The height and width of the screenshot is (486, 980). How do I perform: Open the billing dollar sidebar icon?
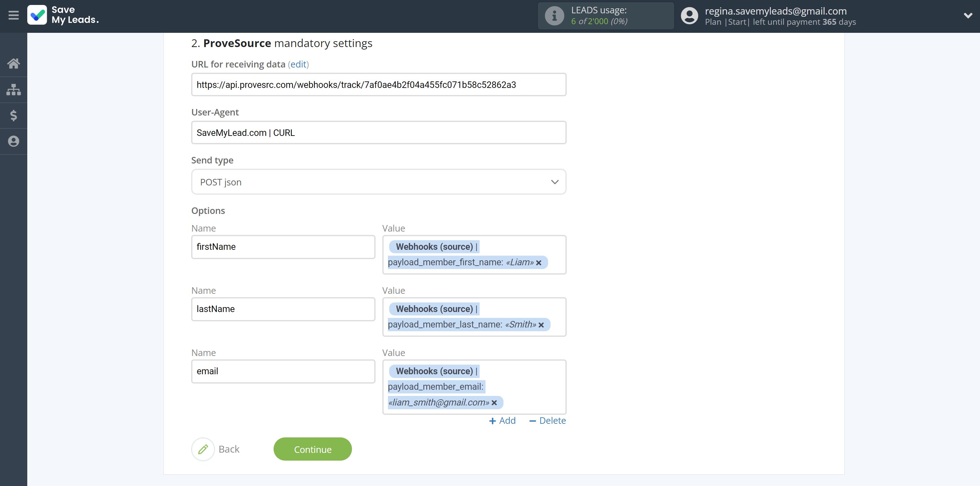tap(13, 115)
